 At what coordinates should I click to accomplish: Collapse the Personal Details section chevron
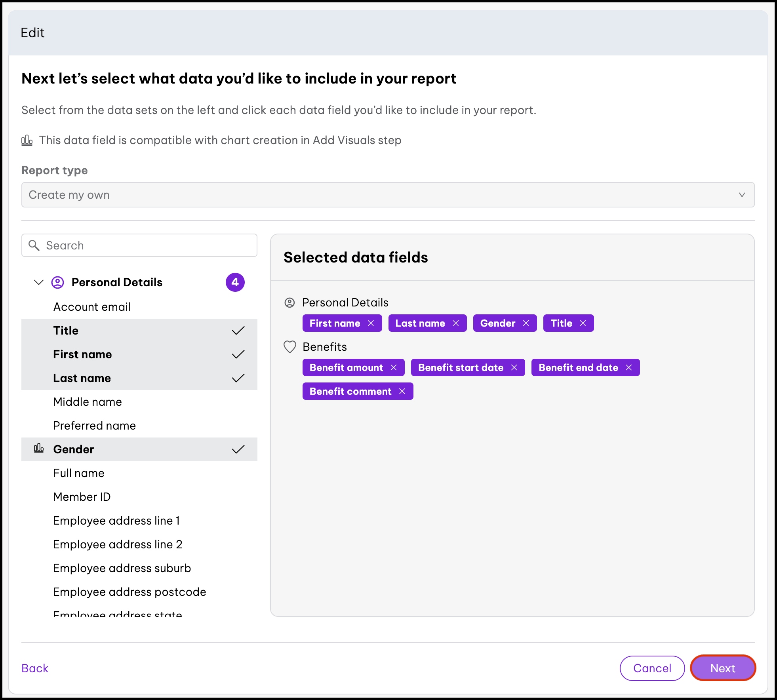pyautogui.click(x=39, y=282)
